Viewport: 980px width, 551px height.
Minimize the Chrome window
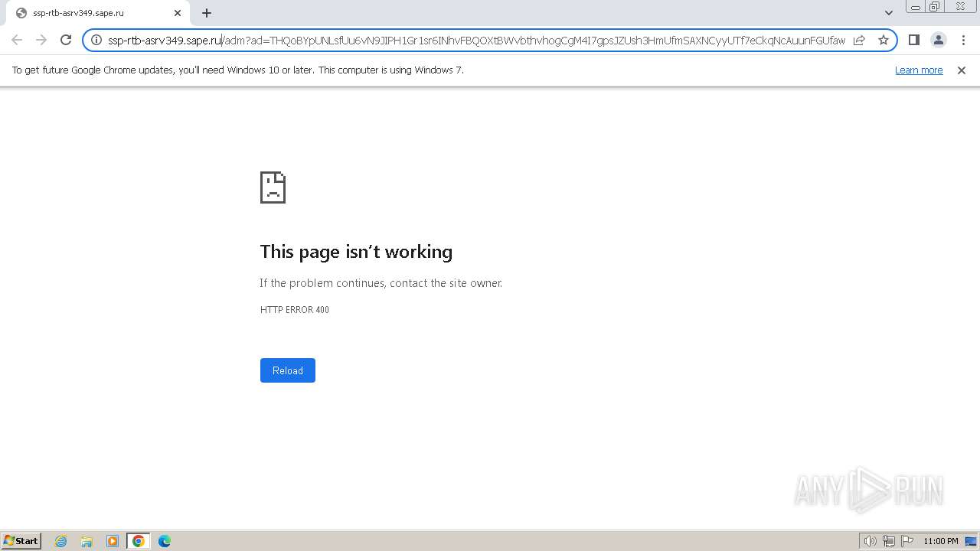coord(916,7)
